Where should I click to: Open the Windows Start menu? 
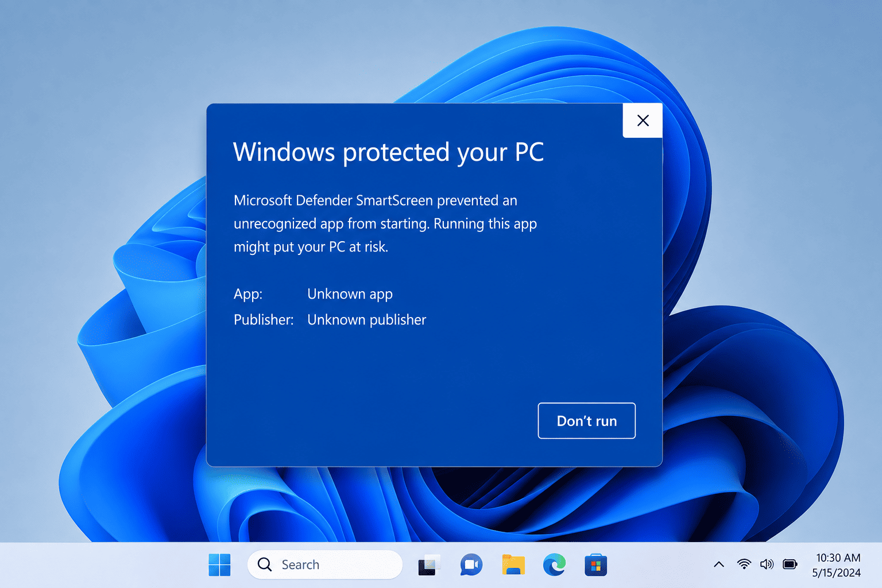click(219, 565)
